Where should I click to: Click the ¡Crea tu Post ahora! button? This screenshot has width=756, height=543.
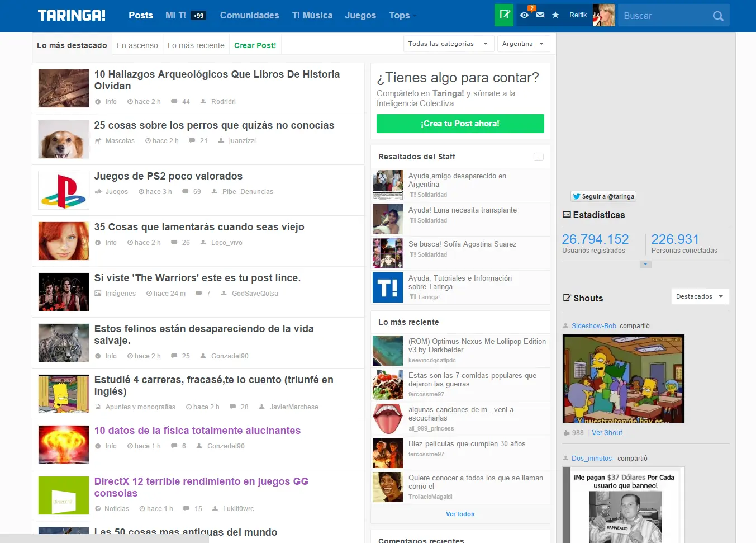460,124
